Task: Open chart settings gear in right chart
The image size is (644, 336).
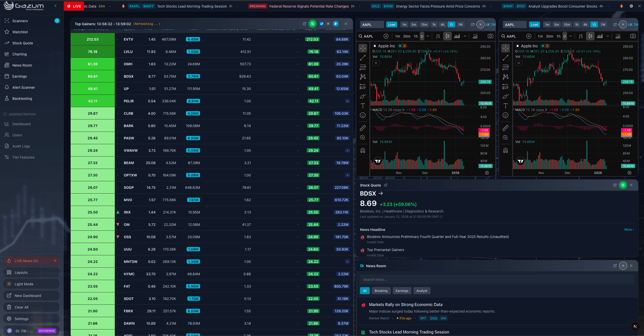Action: (x=629, y=173)
